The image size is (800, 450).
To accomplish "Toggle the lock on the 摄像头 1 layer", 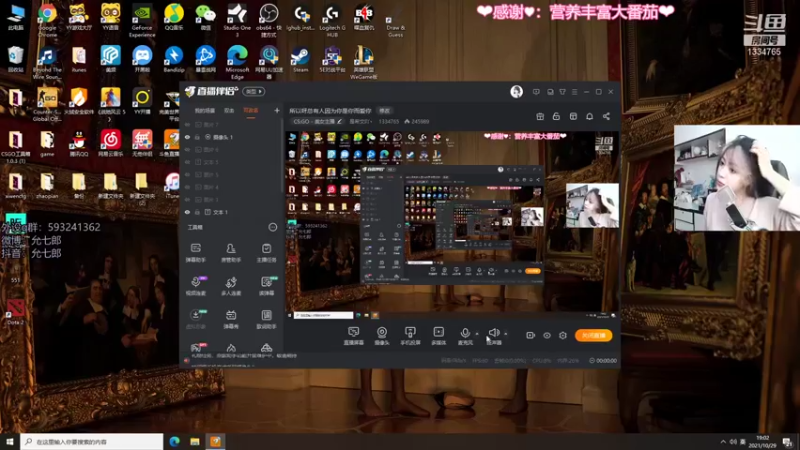I will tap(197, 137).
